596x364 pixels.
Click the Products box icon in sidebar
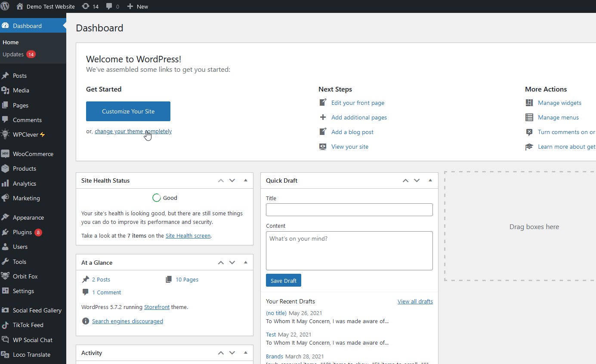click(5, 168)
